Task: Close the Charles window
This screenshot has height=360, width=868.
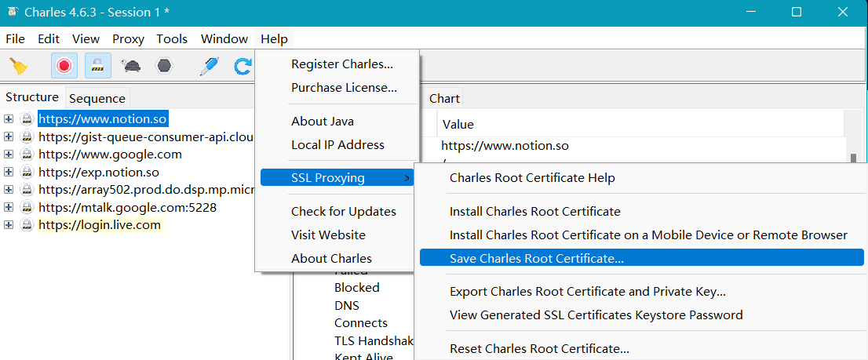Action: (843, 13)
